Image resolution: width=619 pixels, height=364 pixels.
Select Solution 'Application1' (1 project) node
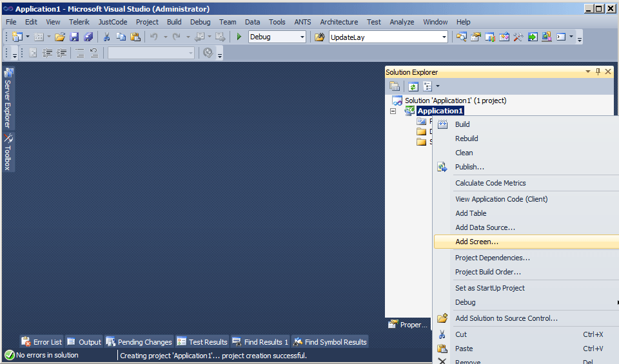coord(455,101)
